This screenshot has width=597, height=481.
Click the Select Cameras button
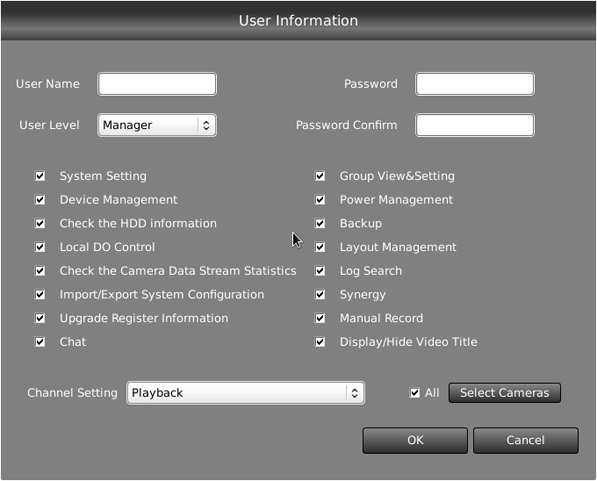(x=504, y=393)
